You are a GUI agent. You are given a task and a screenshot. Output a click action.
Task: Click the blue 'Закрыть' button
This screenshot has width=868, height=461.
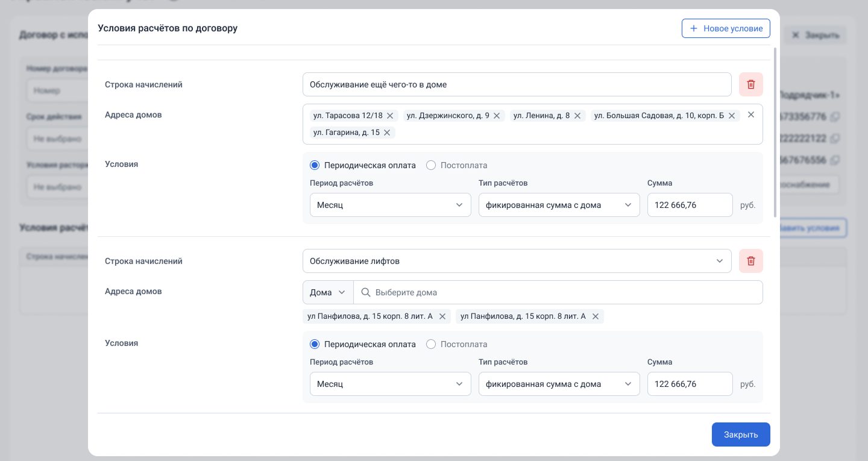(740, 434)
